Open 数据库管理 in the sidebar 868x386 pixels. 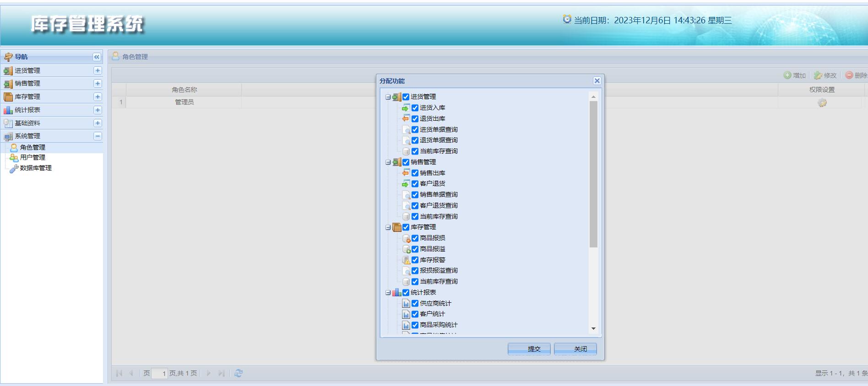[x=36, y=168]
